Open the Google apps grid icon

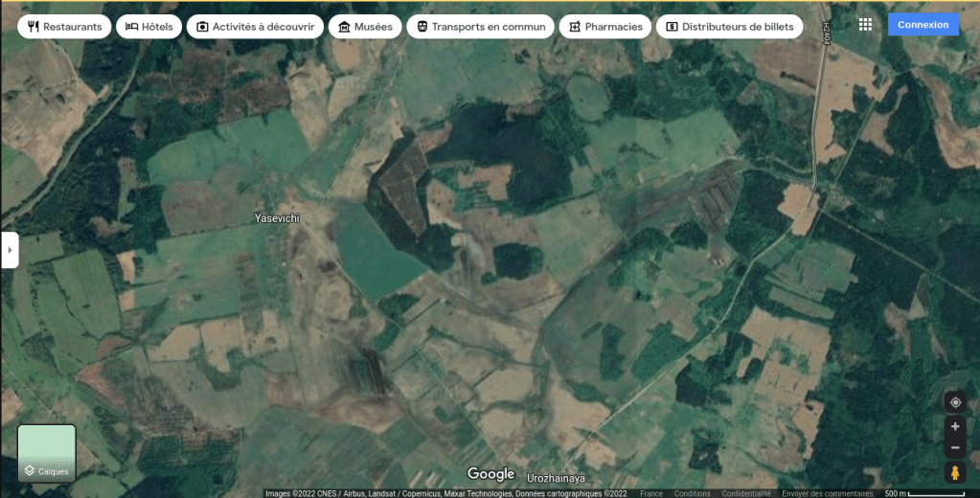click(x=865, y=25)
